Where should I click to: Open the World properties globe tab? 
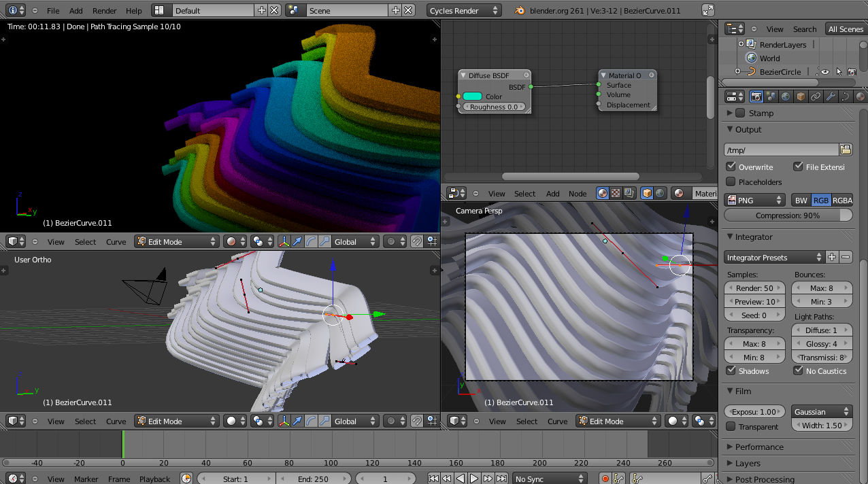[786, 97]
